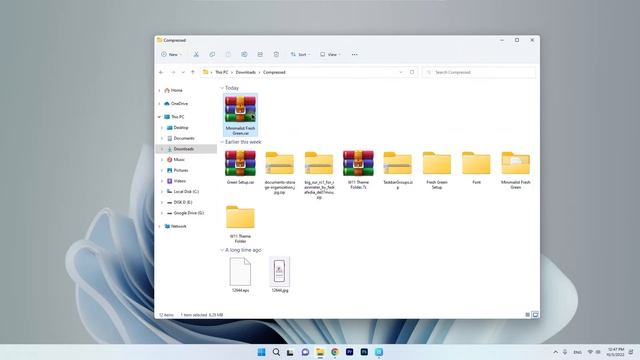Go forward with the right arrow
The width and height of the screenshot is (640, 360).
coord(173,72)
